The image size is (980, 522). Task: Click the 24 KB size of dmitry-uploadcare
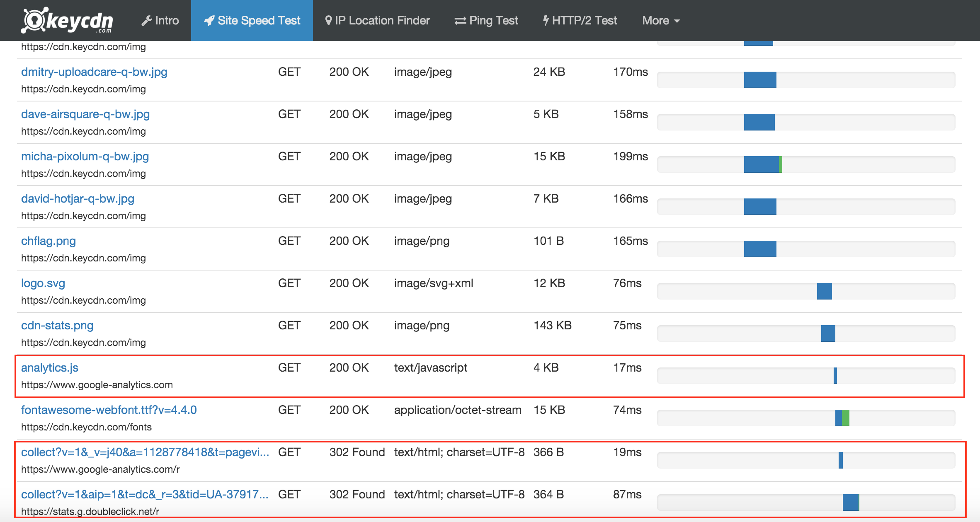(x=549, y=72)
